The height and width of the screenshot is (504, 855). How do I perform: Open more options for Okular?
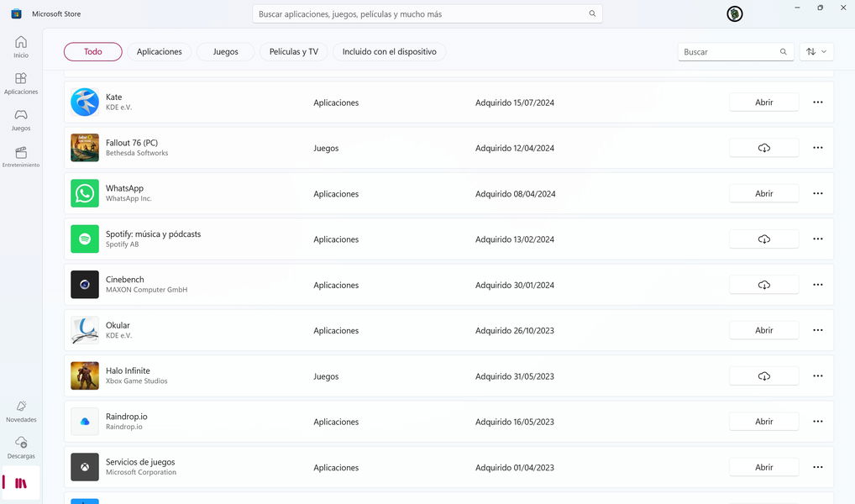[x=818, y=330]
